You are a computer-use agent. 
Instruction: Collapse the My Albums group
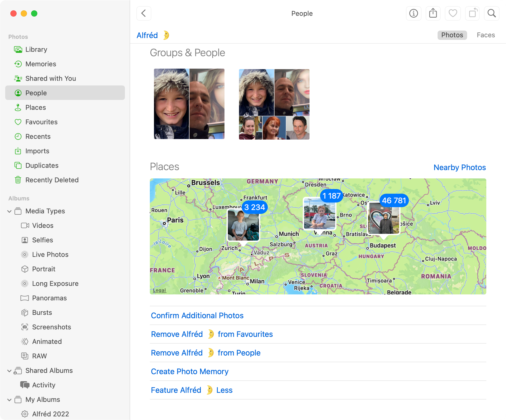point(9,400)
